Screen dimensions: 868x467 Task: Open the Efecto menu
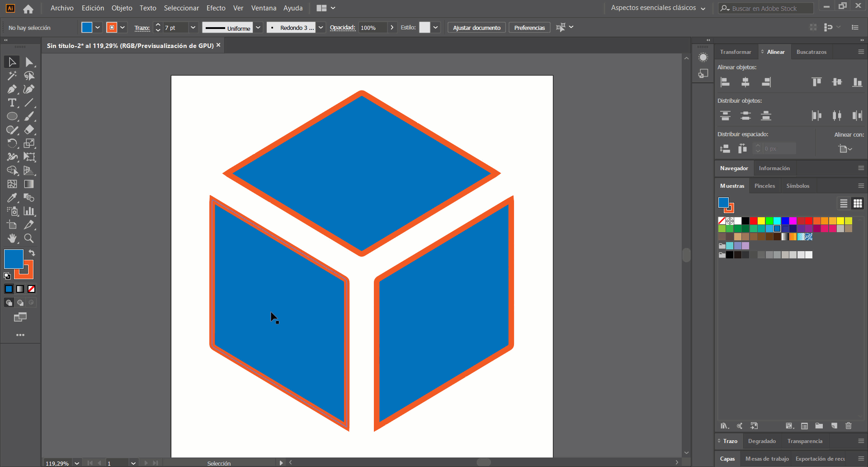point(216,8)
